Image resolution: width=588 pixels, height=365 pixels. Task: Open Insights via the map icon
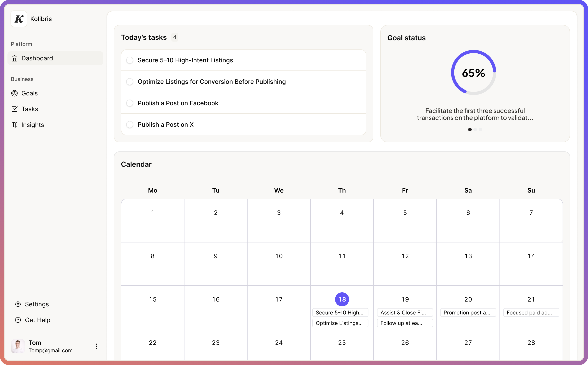[x=15, y=125]
